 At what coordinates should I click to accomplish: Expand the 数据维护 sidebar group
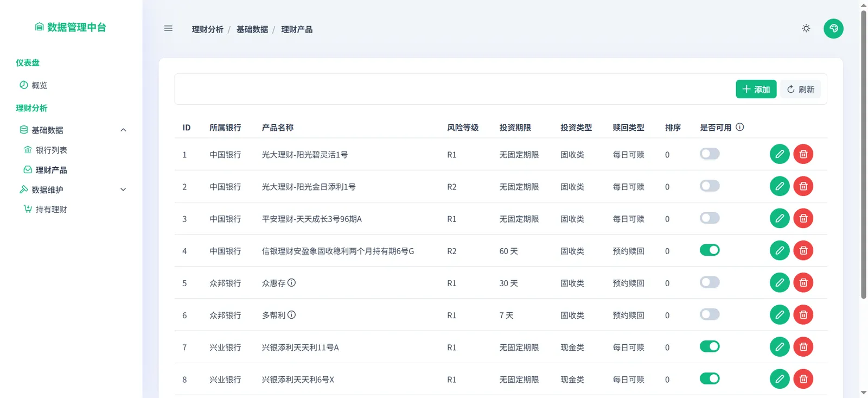(x=73, y=189)
